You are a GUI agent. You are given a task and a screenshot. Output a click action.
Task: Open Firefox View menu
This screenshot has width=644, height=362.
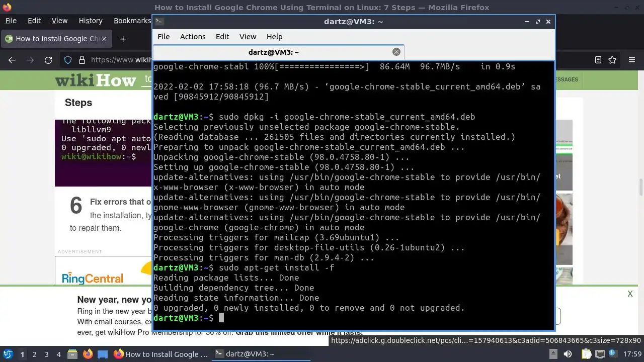pyautogui.click(x=59, y=21)
